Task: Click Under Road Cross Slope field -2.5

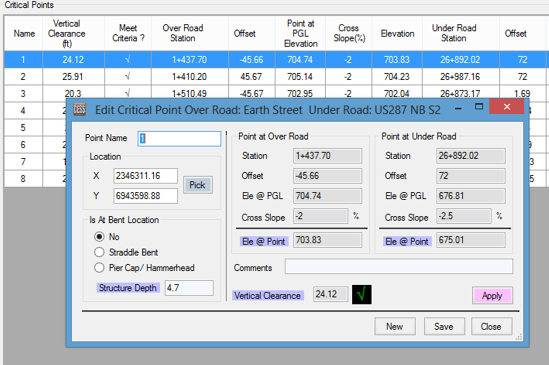Action: click(x=464, y=216)
